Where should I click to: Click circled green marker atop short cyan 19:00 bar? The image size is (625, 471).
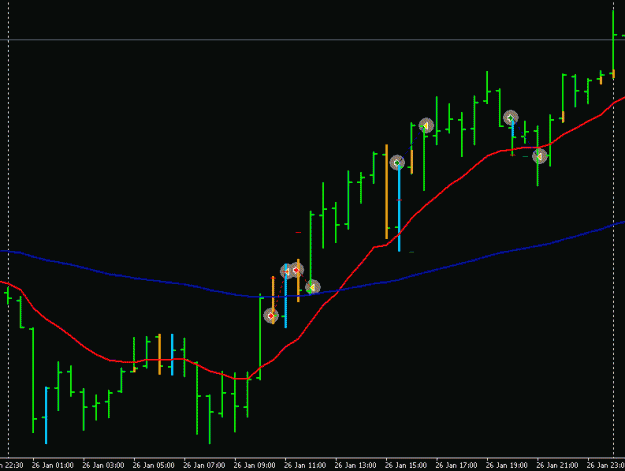pos(511,118)
